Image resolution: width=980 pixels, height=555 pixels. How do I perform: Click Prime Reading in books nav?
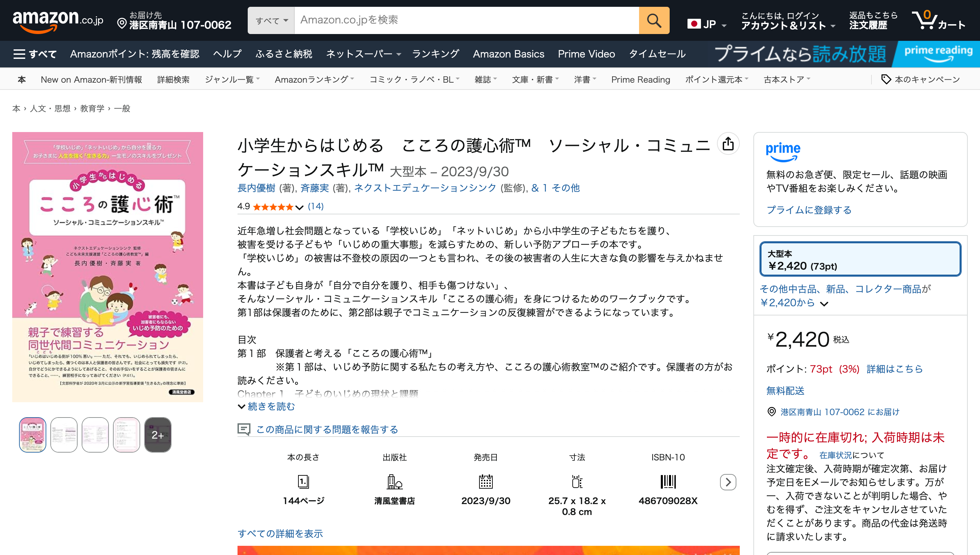pyautogui.click(x=640, y=79)
